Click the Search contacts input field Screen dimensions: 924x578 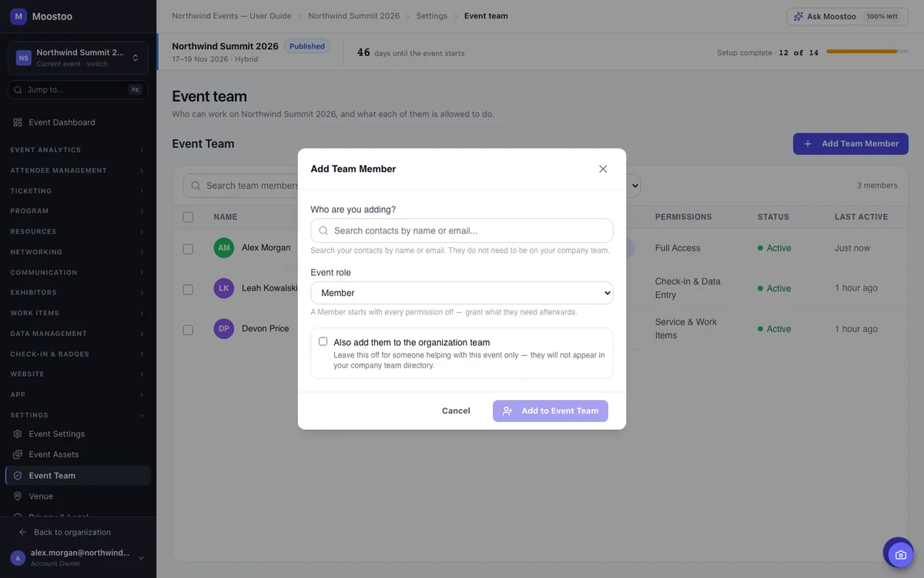(462, 230)
